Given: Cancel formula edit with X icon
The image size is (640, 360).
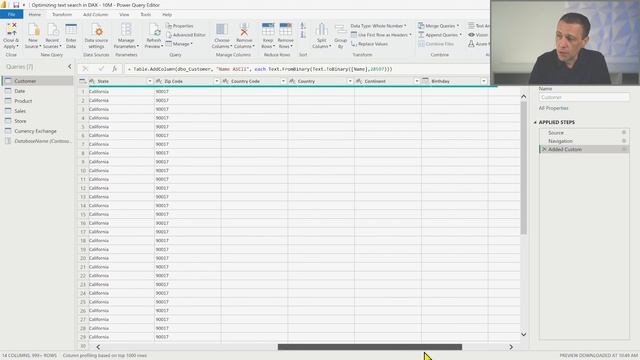Looking at the screenshot, I should (x=85, y=69).
